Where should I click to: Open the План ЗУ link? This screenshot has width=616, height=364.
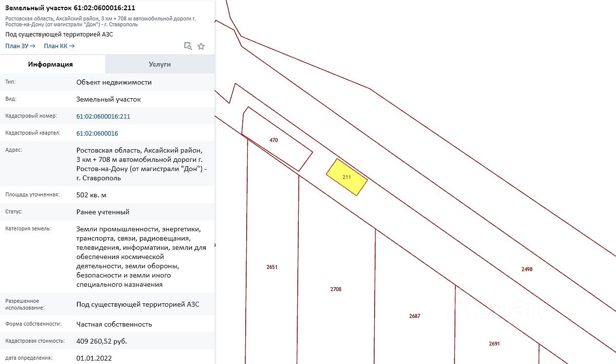(x=20, y=46)
